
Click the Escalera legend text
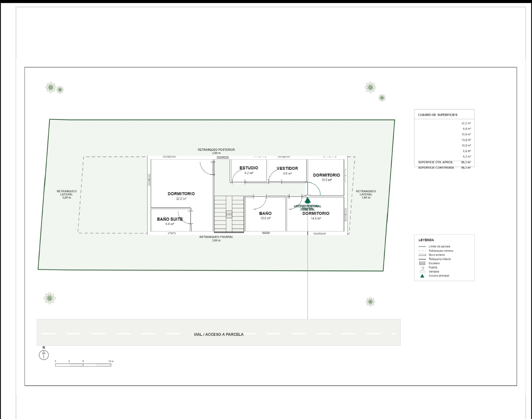click(x=434, y=263)
